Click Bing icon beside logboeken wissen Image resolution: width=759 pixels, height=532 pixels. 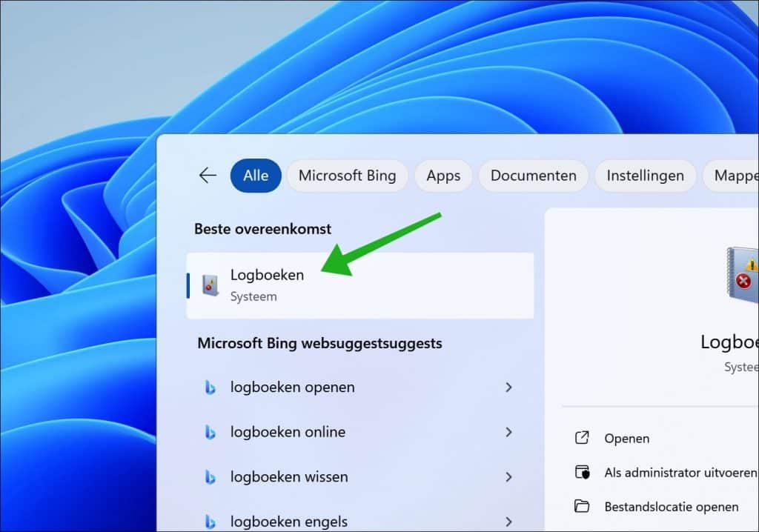(210, 477)
